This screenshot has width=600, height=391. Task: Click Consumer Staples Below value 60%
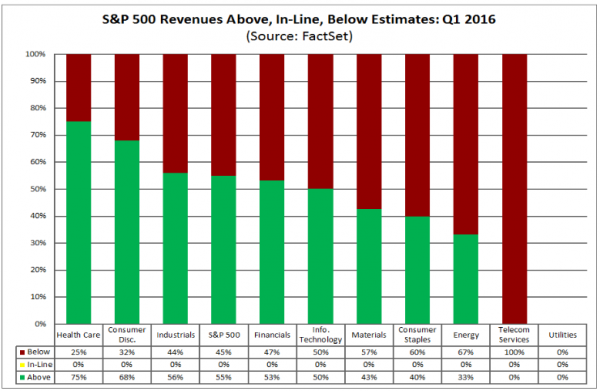[417, 352]
